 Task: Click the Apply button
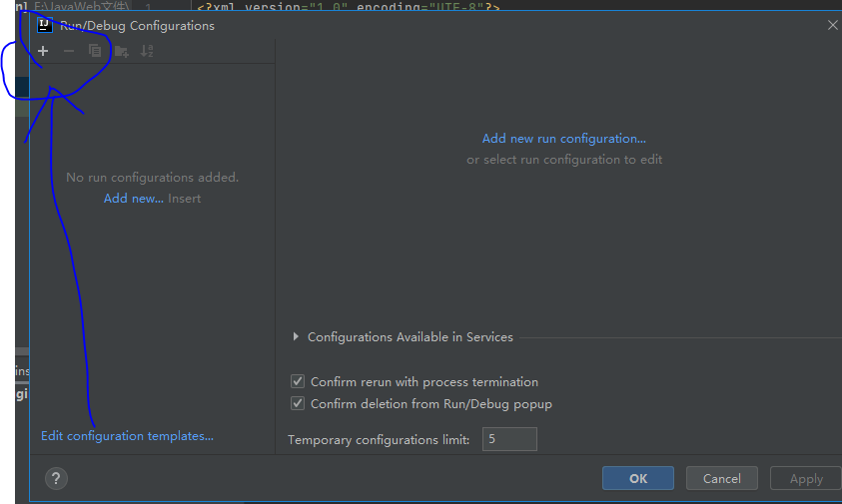(x=805, y=478)
